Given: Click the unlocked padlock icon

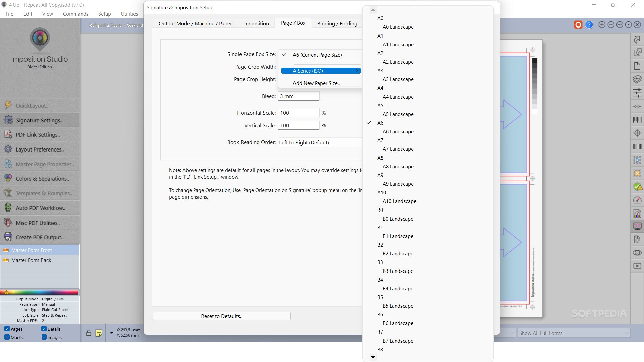Looking at the screenshot, I should coord(89,333).
